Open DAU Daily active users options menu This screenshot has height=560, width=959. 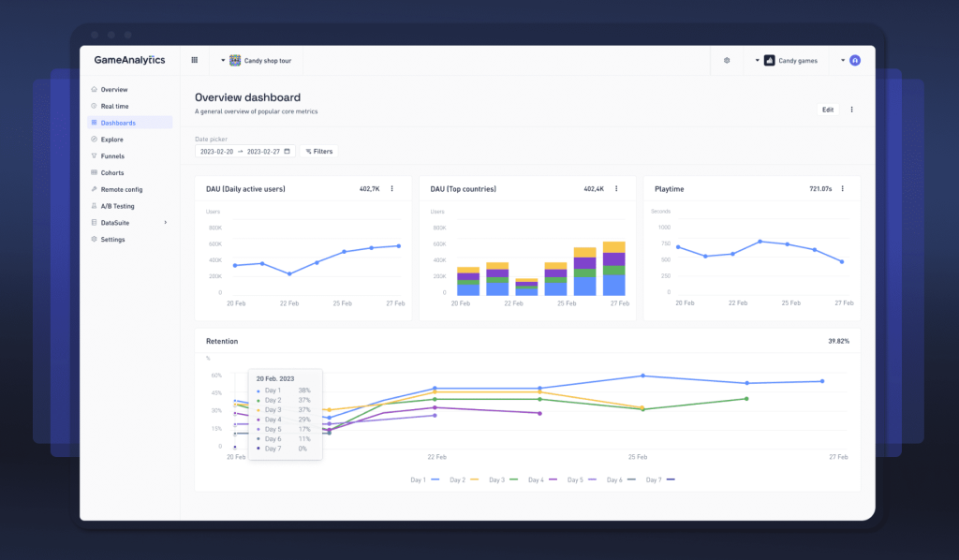pyautogui.click(x=391, y=188)
